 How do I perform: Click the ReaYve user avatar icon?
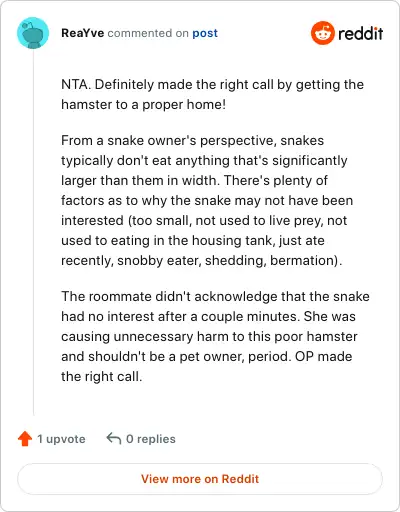coord(33,33)
